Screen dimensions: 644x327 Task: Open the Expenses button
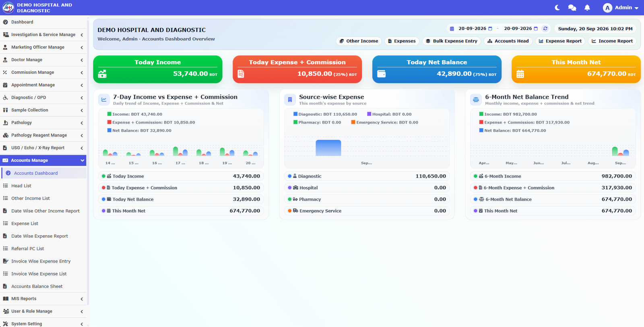402,41
